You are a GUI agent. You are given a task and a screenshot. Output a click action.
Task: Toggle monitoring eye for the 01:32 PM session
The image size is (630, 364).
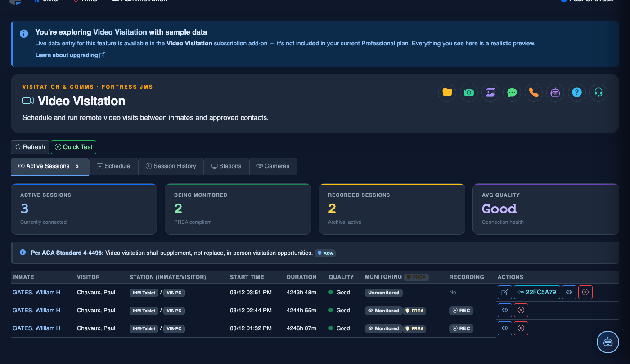505,328
